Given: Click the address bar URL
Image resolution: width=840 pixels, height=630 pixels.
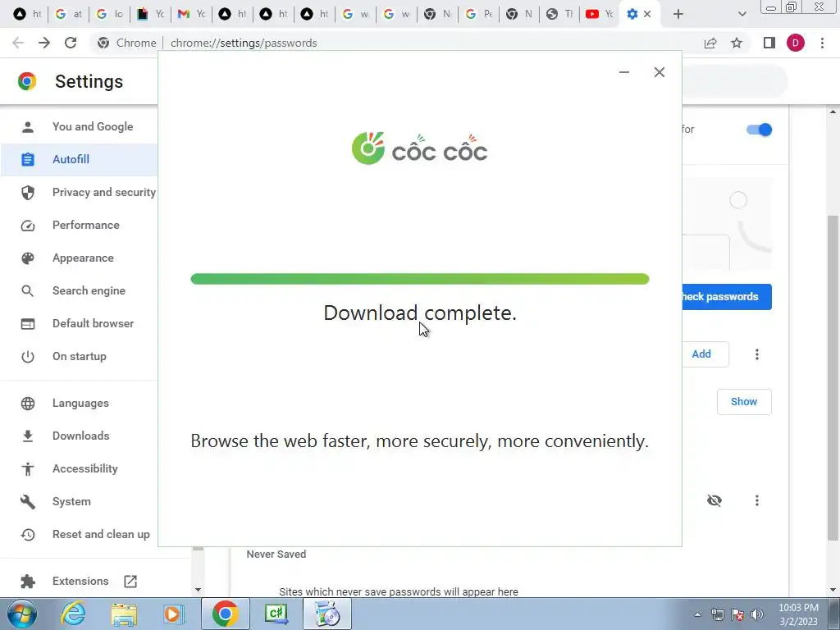Looking at the screenshot, I should pos(244,43).
